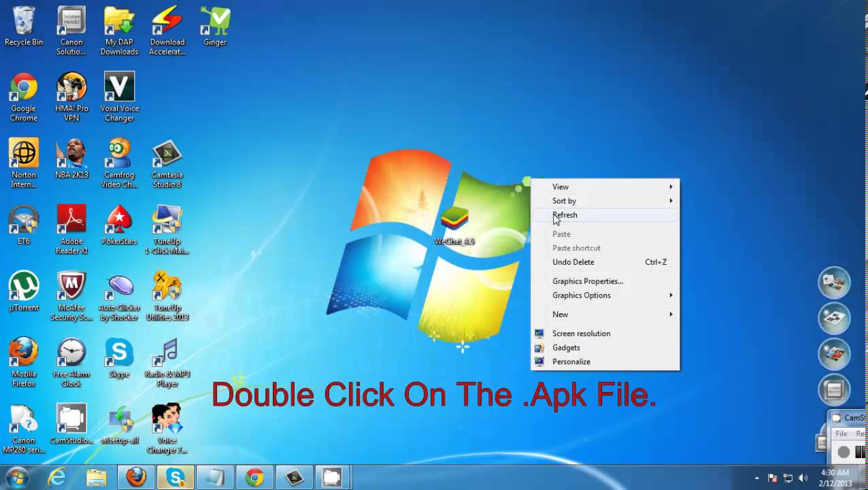Screen dimensions: 868x490
Task: Select the My DAP Downloads folder
Action: pos(119,31)
